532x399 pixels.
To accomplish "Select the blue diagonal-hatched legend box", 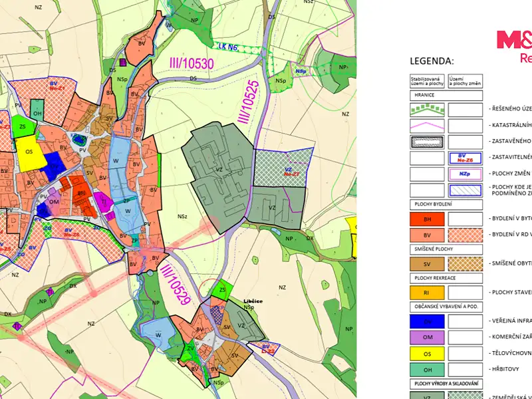I will click(x=465, y=190).
